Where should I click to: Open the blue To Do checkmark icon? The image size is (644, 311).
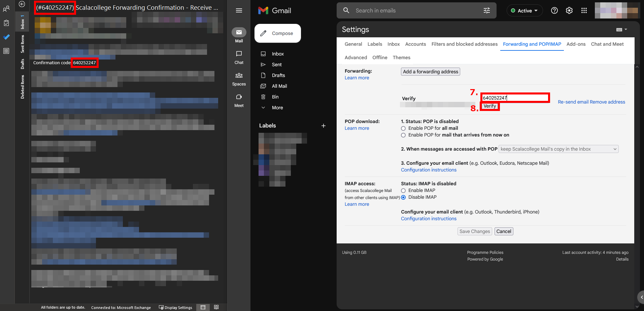tap(6, 37)
